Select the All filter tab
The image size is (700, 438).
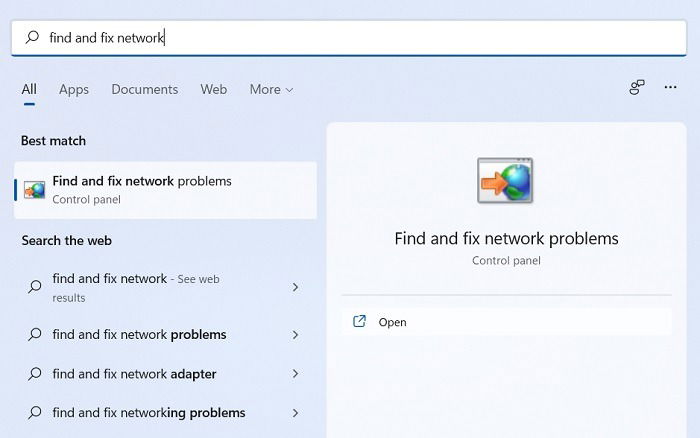point(29,89)
